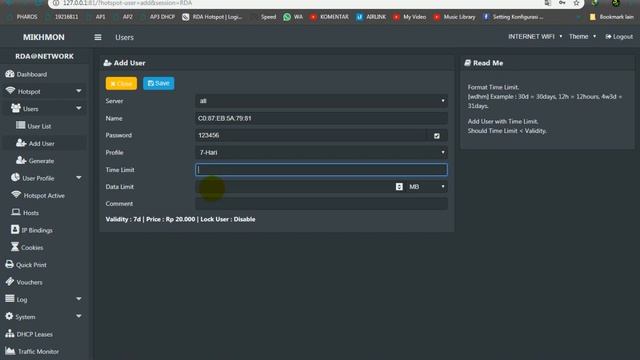Click the password key icon in address bar
The width and height of the screenshot is (640, 360).
[562, 3]
